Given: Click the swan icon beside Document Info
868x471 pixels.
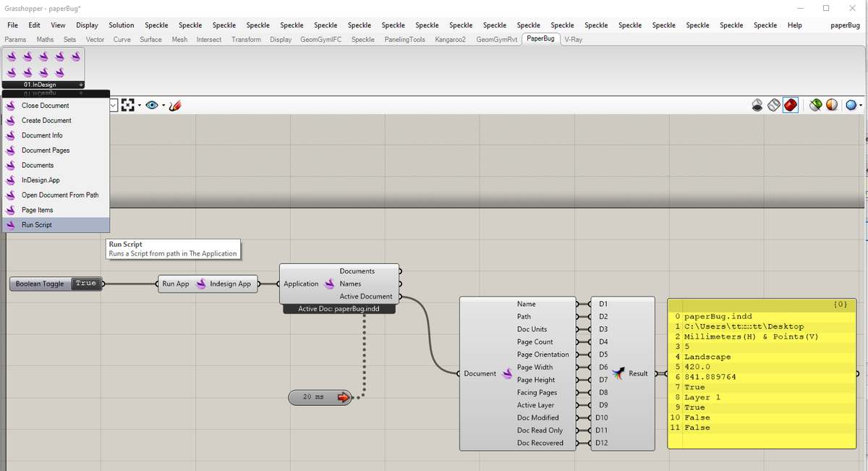Looking at the screenshot, I should 11,135.
